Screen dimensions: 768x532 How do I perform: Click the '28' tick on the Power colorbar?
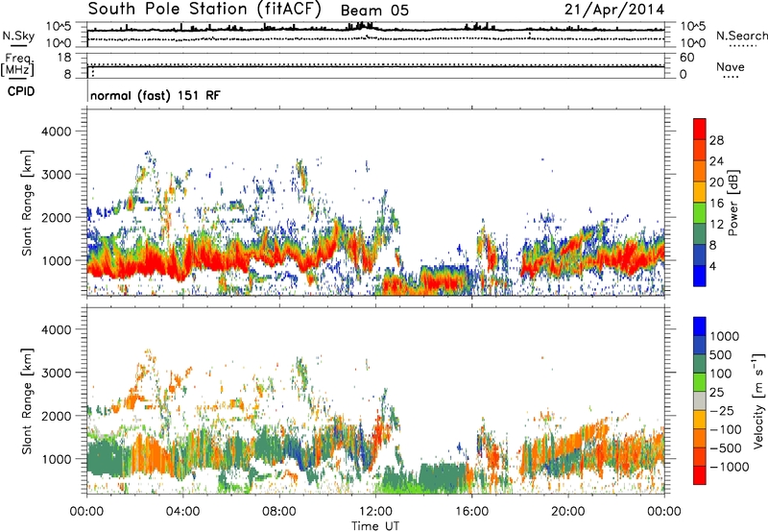pos(715,140)
